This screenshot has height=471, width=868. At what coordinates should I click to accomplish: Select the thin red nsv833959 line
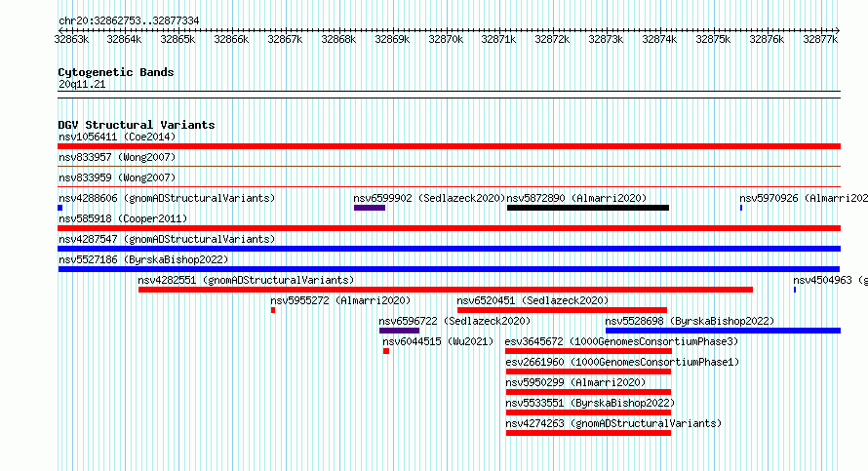click(449, 186)
